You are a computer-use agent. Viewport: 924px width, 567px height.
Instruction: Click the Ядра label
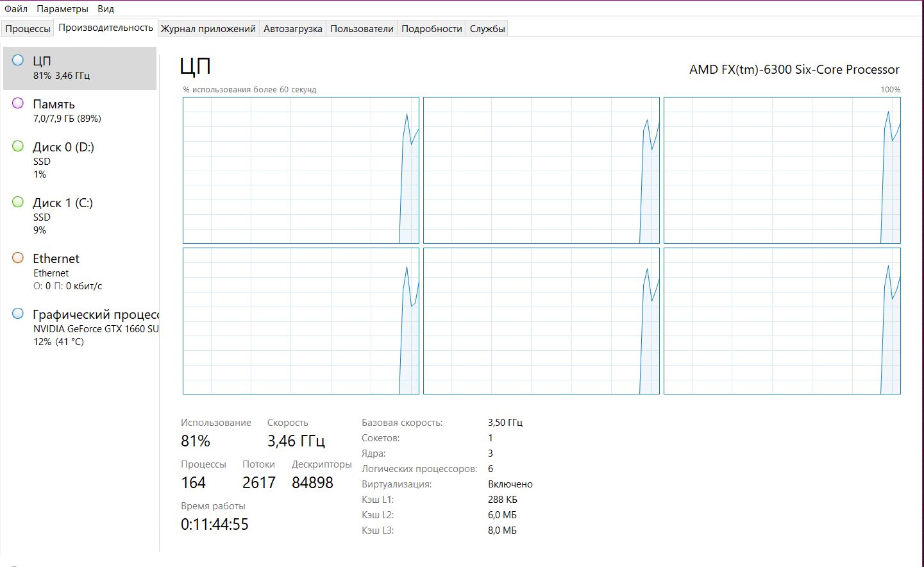pos(374,453)
